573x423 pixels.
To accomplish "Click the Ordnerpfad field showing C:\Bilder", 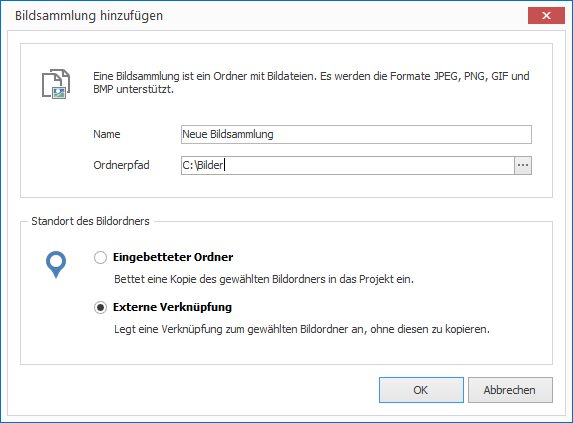I will 348,165.
